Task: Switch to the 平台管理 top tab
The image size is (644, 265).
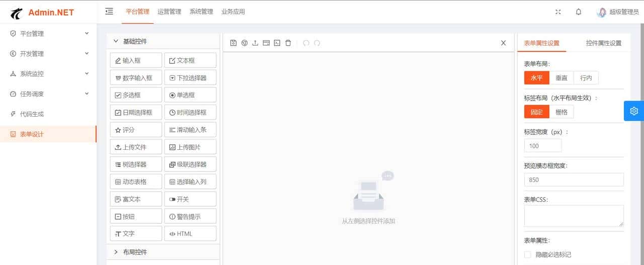Action: pos(137,12)
